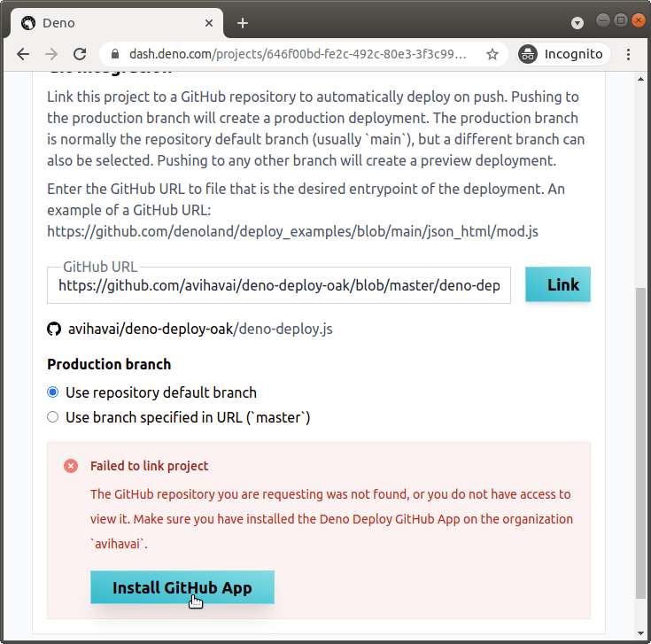Open avihavai/deno-deploy-oak repository link
651x644 pixels.
pyautogui.click(x=151, y=329)
